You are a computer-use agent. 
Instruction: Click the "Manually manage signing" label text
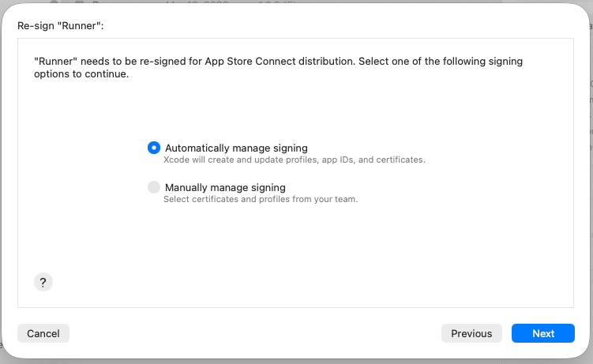(225, 187)
